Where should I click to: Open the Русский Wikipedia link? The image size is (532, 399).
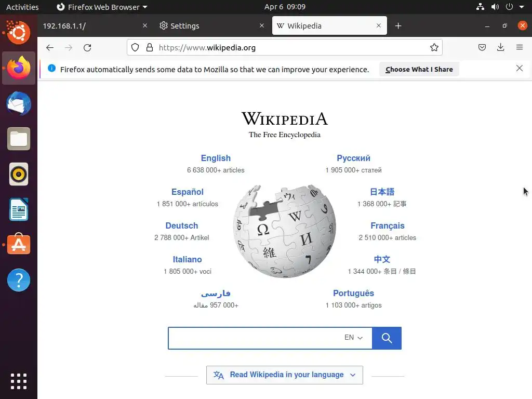[x=353, y=158]
